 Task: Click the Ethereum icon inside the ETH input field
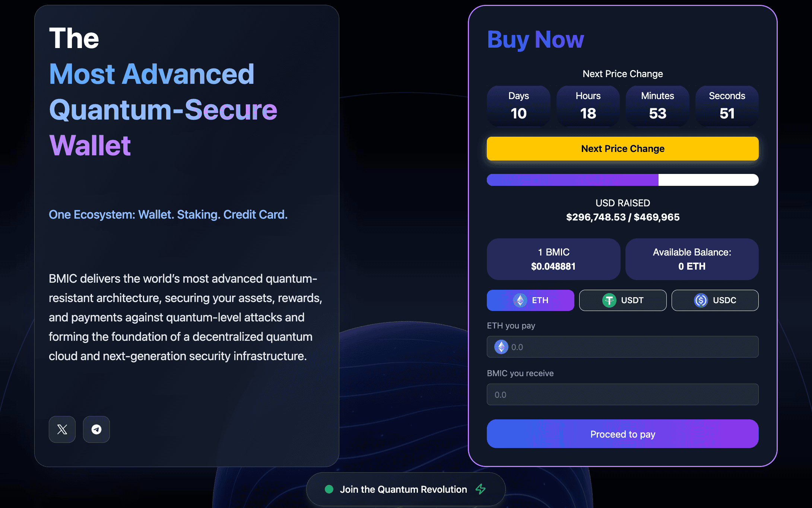coord(501,347)
